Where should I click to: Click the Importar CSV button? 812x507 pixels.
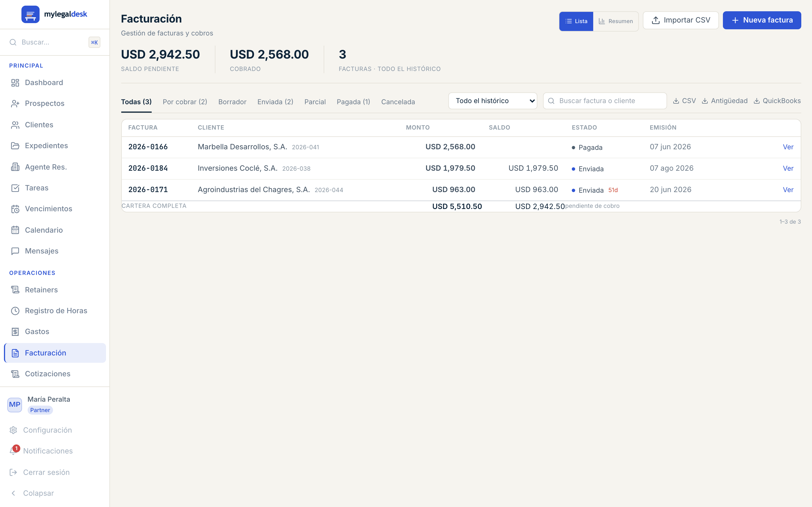click(x=680, y=20)
